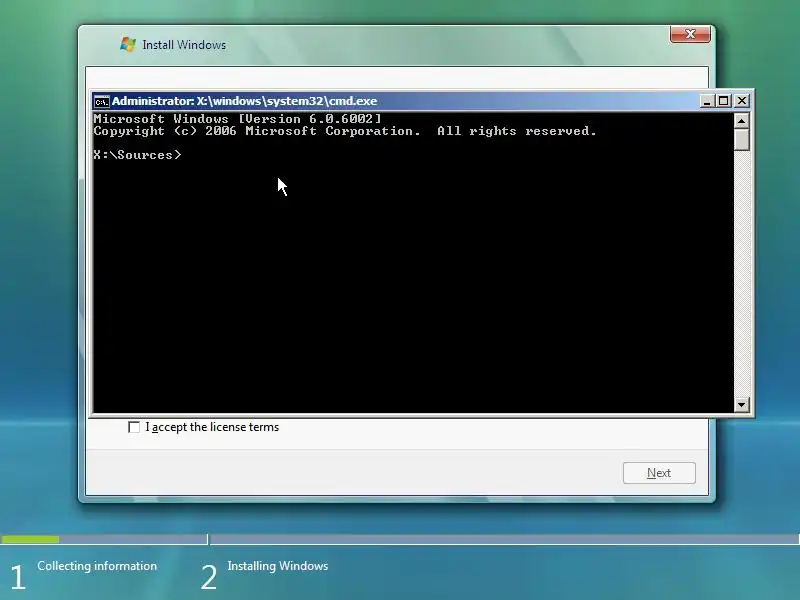Screen dimensions: 800x600
Task: Close the Install Windows dialog
Action: tap(690, 34)
